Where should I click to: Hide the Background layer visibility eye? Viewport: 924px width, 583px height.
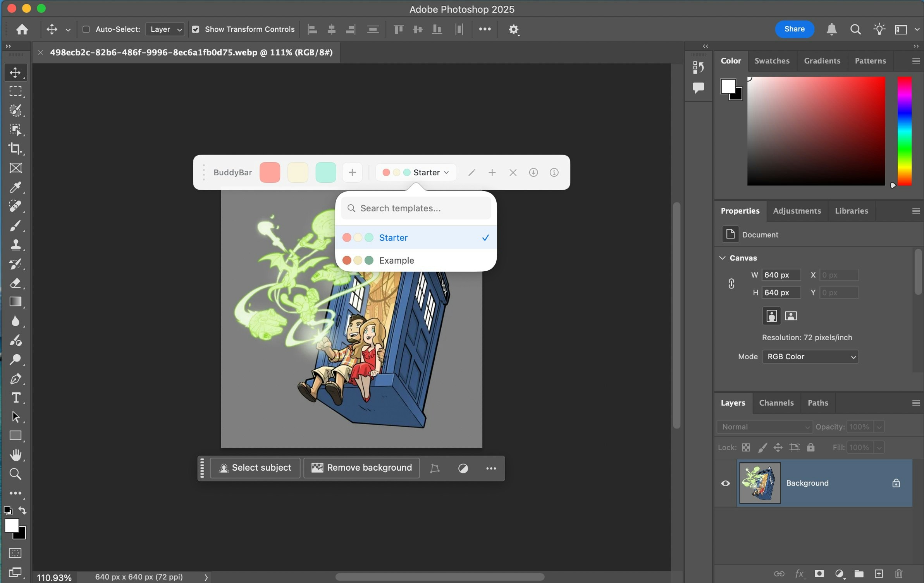click(725, 483)
